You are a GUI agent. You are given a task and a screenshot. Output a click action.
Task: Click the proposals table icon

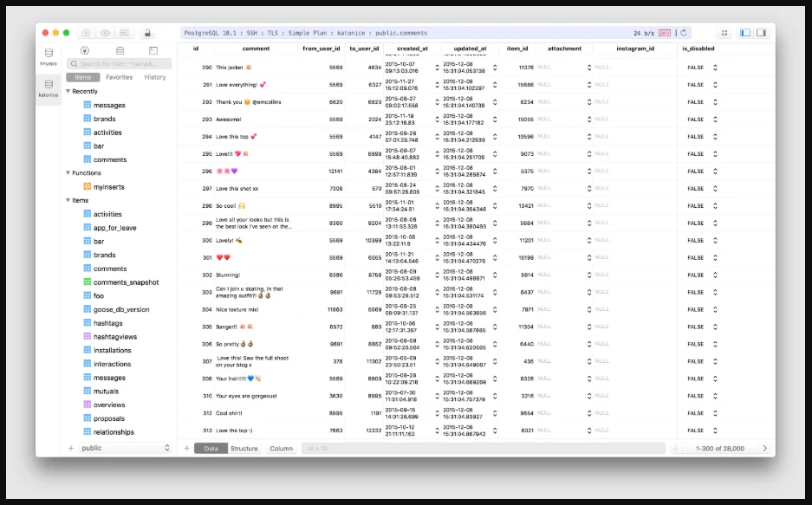click(x=87, y=418)
